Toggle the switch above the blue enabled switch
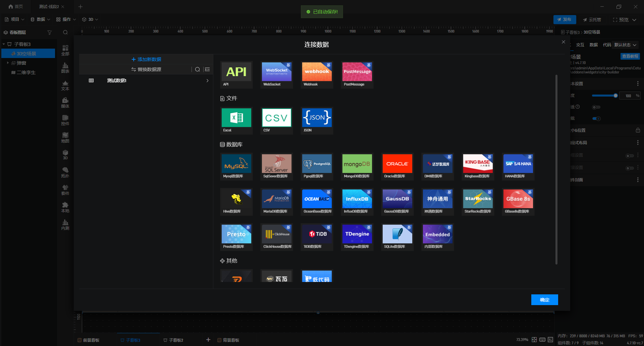 pos(596,107)
